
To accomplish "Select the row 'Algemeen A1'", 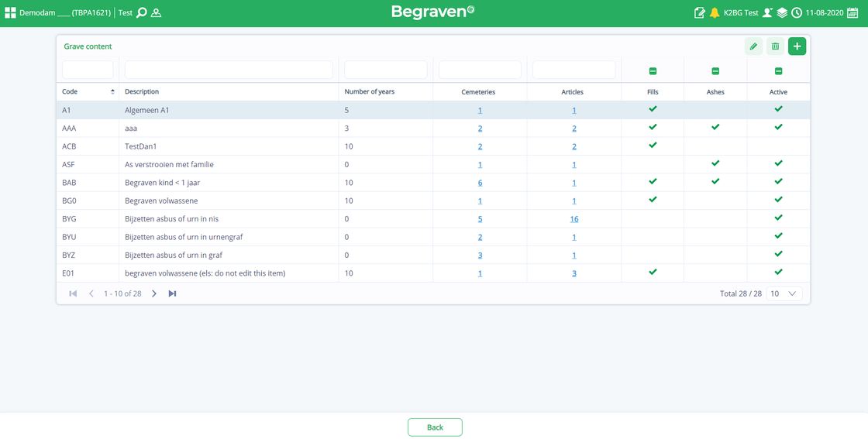I will click(433, 110).
